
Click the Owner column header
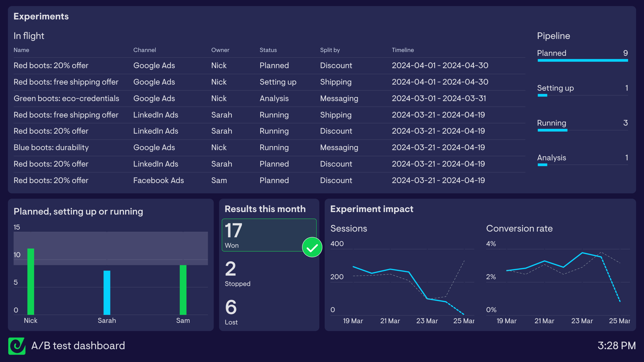(x=220, y=50)
